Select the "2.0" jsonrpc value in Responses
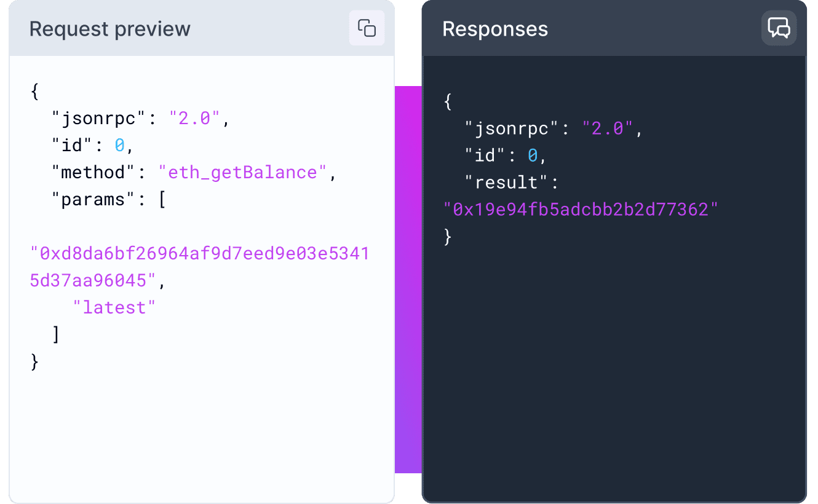The image size is (818, 504). coord(608,128)
